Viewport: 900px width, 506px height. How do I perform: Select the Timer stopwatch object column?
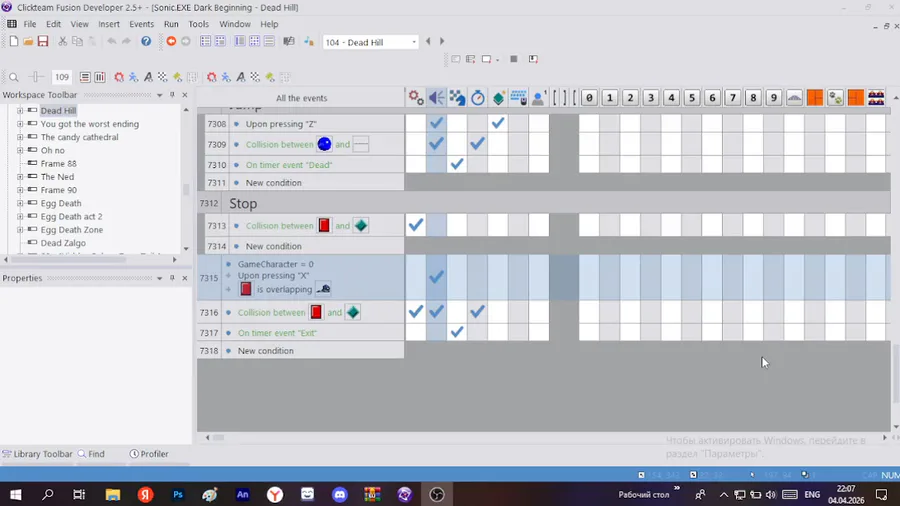[x=478, y=98]
